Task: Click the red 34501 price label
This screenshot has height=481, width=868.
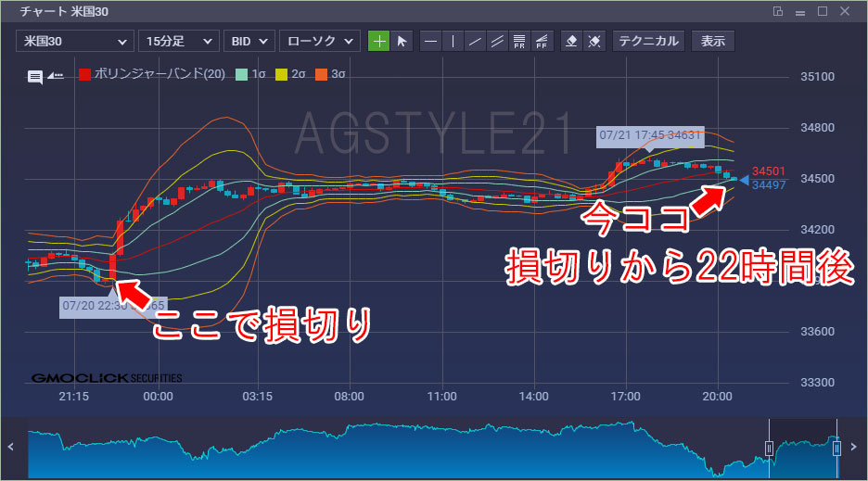Action: [769, 171]
